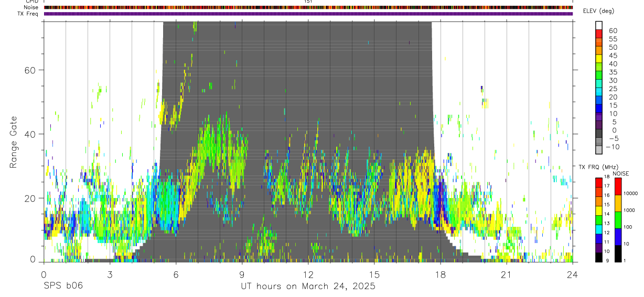Screen dimensions: 644x297
Task: Click the ELEV (deg) legend title
Action: [599, 11]
